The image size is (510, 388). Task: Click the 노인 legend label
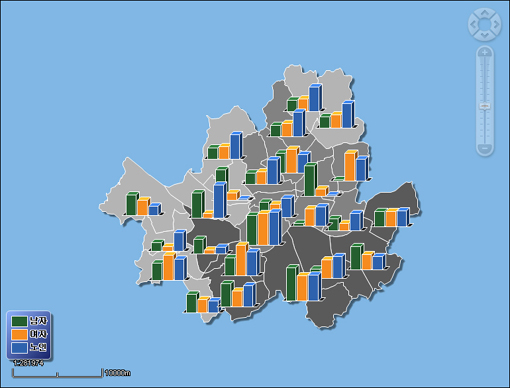pos(38,347)
